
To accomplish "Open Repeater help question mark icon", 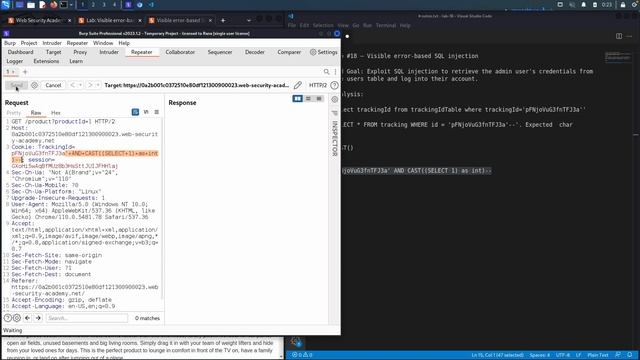I will click(x=334, y=85).
